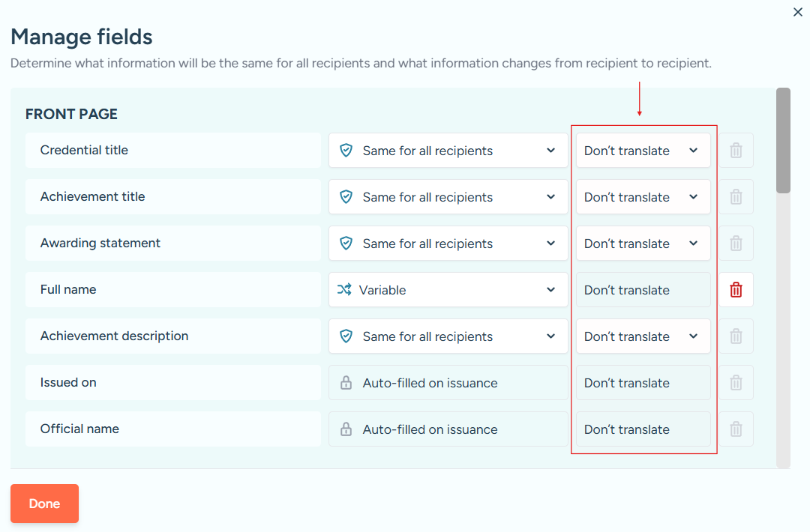Click the vertical scrollbar thumb

pyautogui.click(x=783, y=141)
